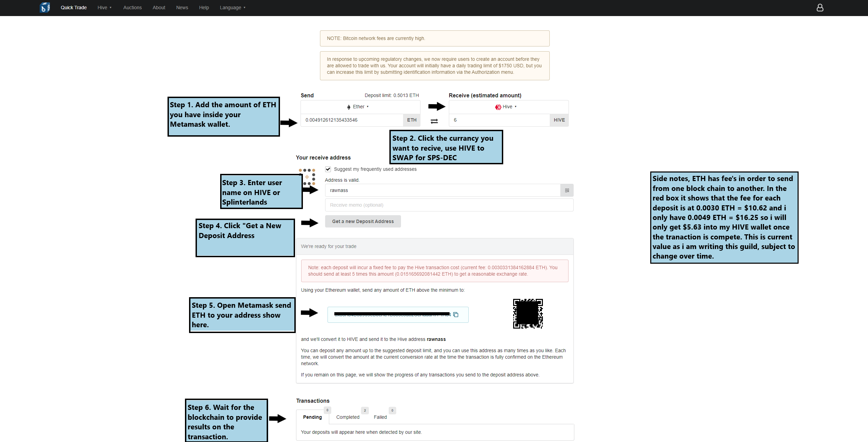Open the News page

(182, 8)
